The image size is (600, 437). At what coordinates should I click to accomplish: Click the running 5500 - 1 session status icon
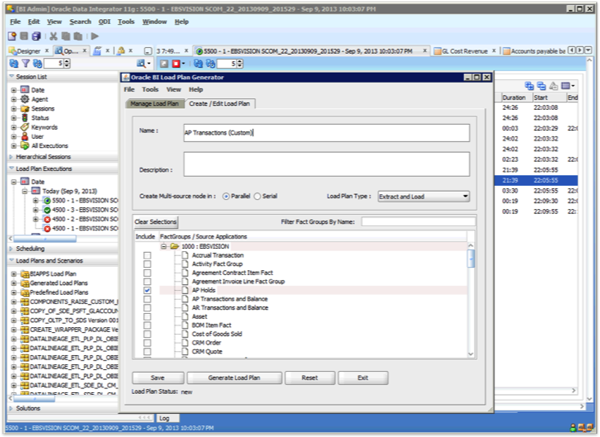[x=47, y=201]
